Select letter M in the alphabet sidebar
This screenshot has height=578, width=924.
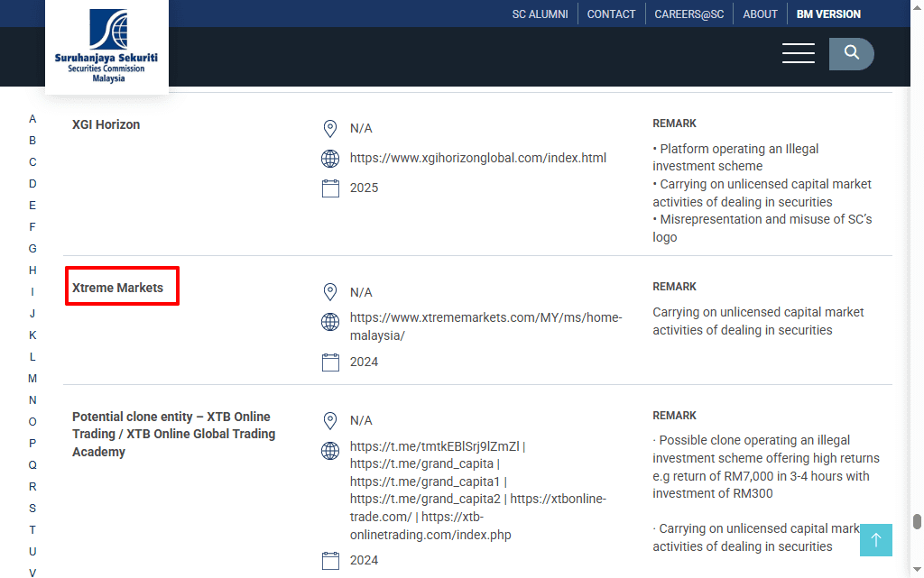[32, 379]
